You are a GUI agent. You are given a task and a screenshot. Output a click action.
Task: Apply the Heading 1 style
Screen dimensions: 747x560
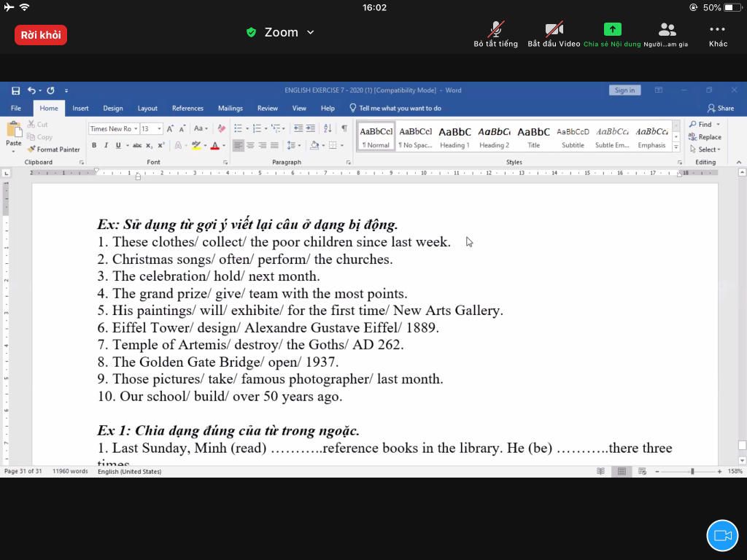click(454, 137)
